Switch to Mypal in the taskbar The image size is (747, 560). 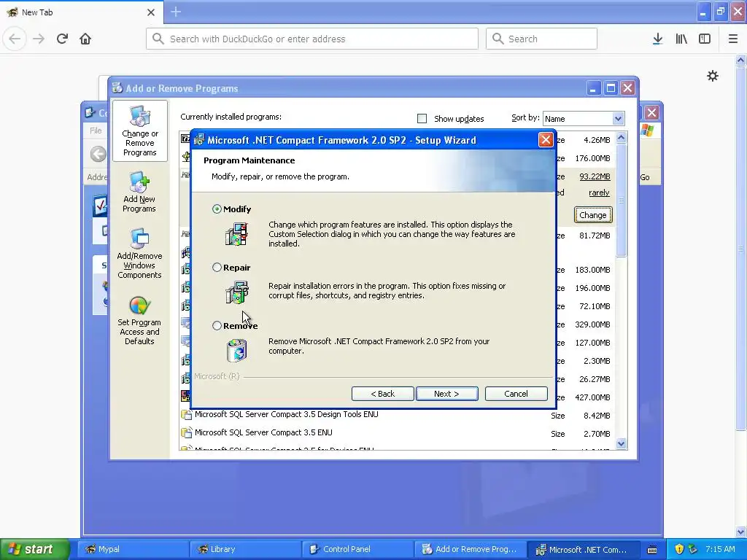point(133,549)
